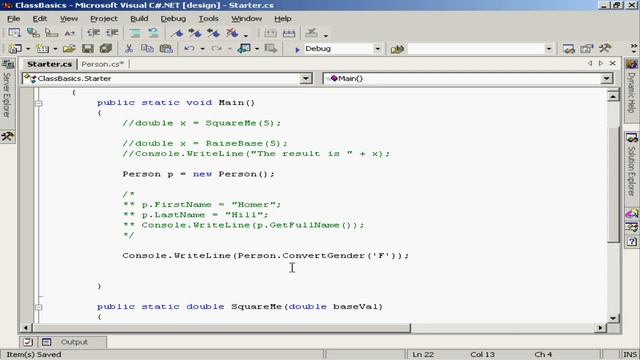Click the Add New Item icon

coord(43,49)
